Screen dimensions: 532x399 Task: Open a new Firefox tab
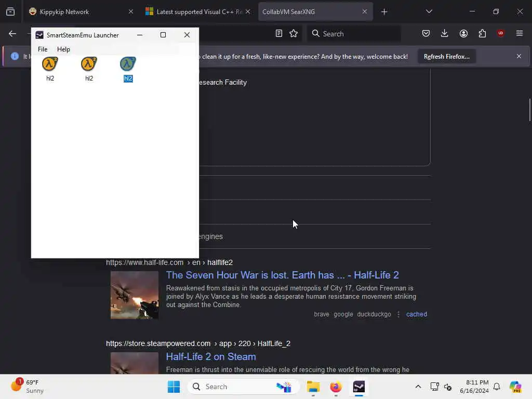tap(384, 12)
